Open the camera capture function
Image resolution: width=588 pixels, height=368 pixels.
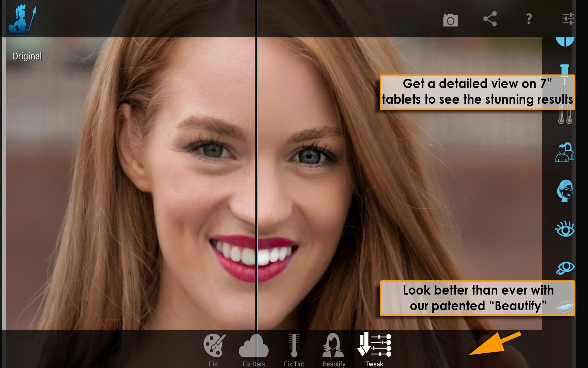pyautogui.click(x=450, y=20)
